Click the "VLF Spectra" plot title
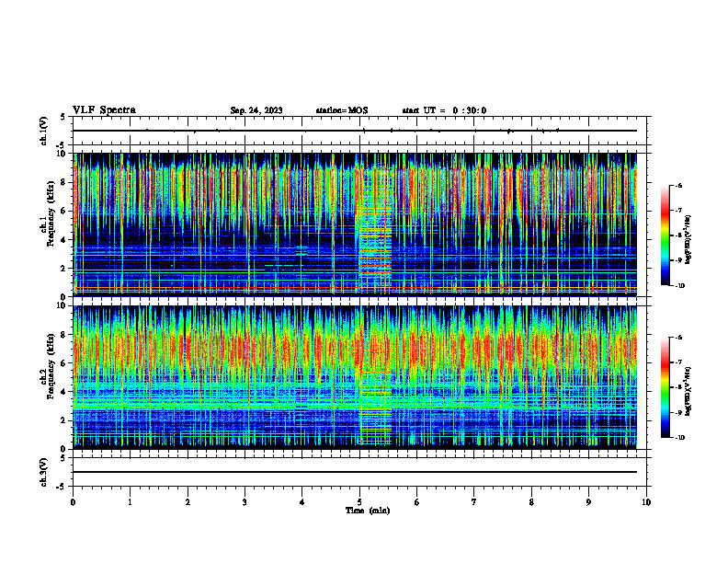Image resolution: width=728 pixels, height=563 pixels. tap(104, 110)
